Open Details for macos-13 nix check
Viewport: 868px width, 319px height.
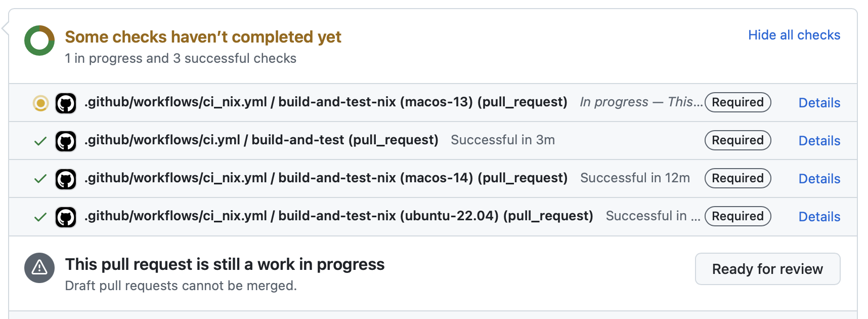coord(819,103)
